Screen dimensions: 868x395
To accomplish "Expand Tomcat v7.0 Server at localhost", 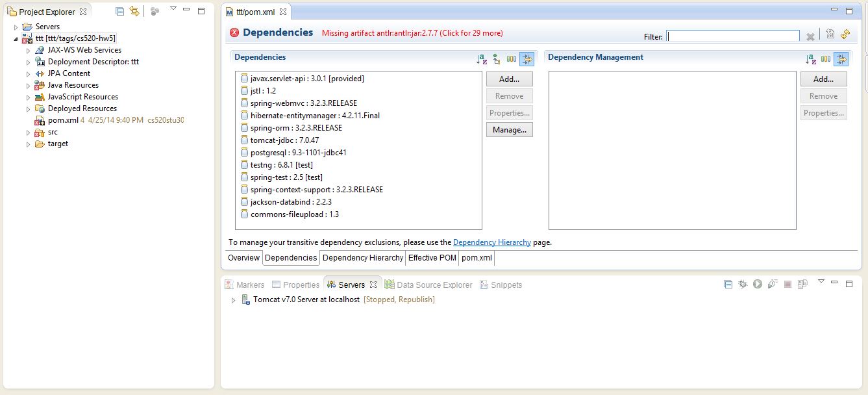I will coord(234,300).
